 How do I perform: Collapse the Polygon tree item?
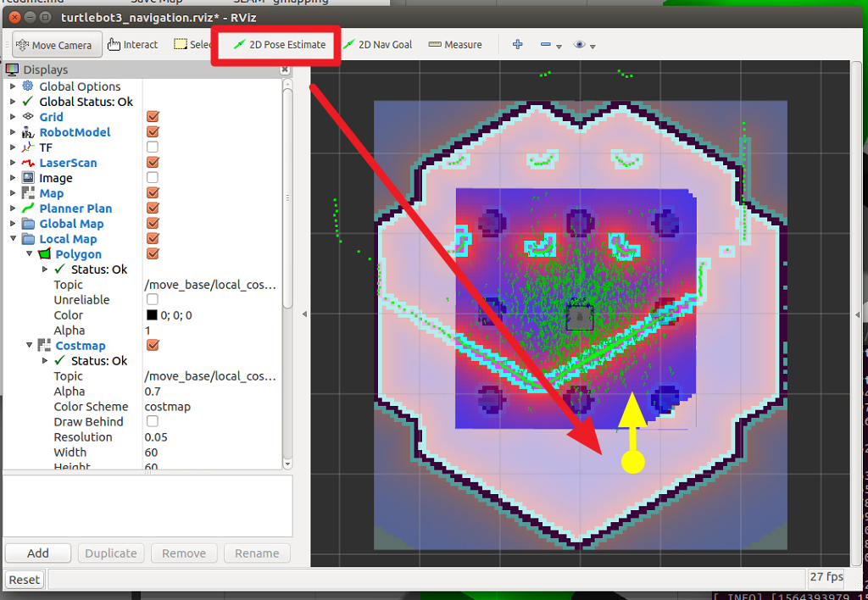30,253
